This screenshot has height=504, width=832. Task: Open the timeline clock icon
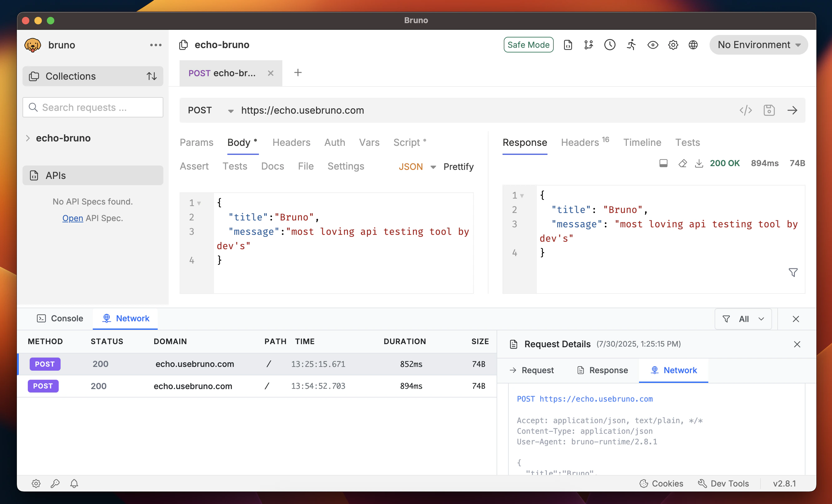pos(610,45)
